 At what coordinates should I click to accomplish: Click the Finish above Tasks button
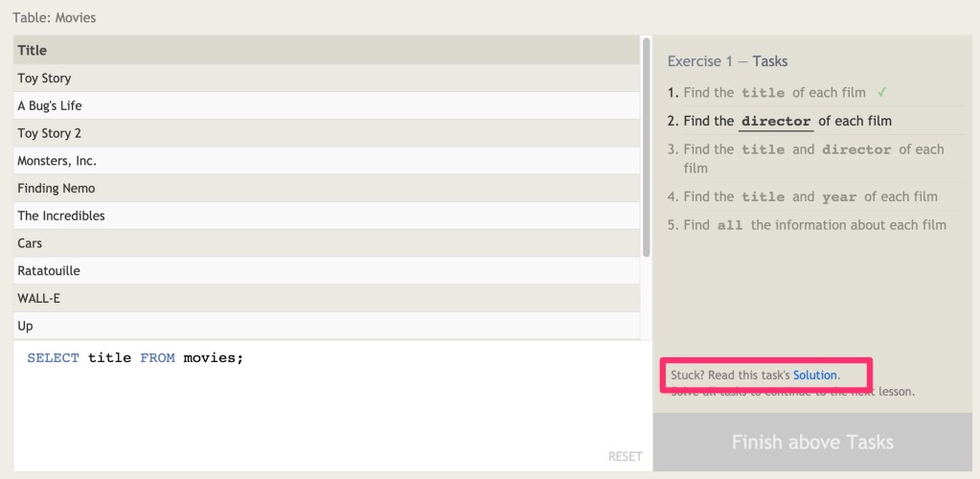point(812,442)
